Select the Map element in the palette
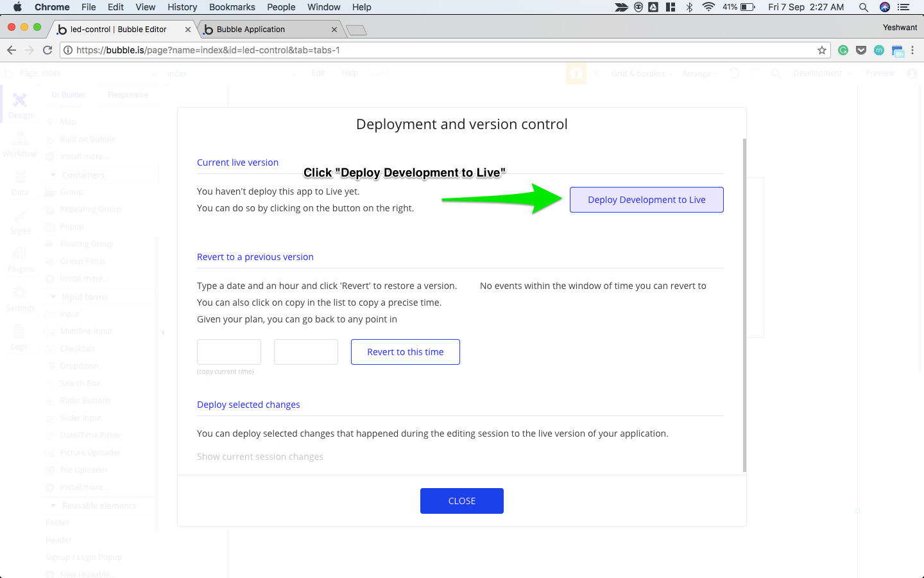Image resolution: width=924 pixels, height=578 pixels. coord(68,122)
